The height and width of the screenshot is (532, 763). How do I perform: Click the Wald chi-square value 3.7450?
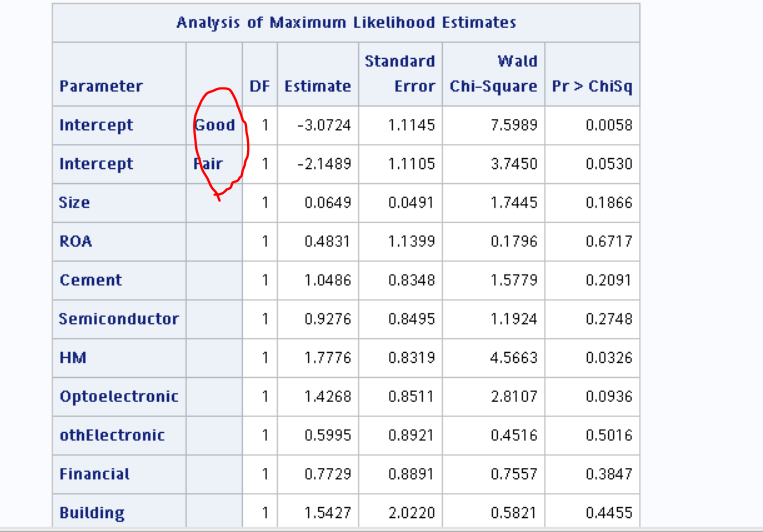pyautogui.click(x=514, y=164)
